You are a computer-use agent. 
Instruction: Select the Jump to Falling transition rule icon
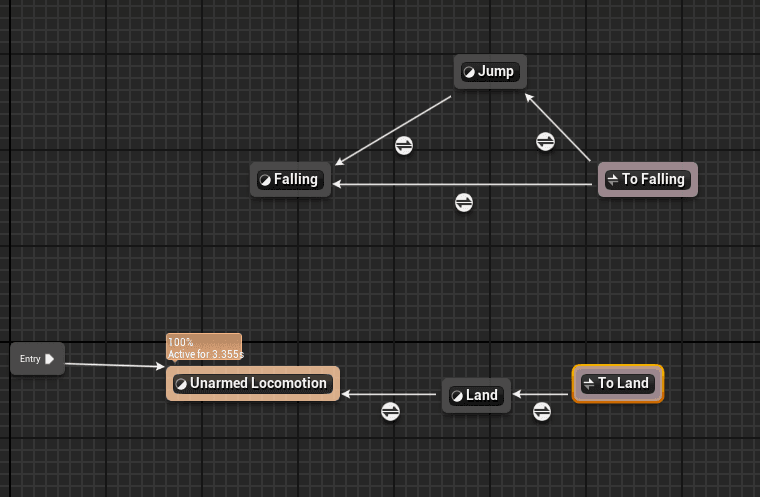pyautogui.click(x=404, y=145)
